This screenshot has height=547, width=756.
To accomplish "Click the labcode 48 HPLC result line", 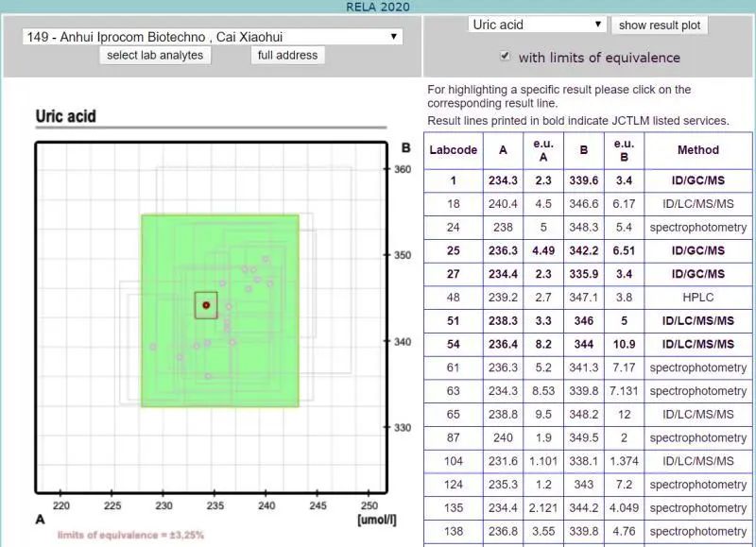I will pos(586,298).
